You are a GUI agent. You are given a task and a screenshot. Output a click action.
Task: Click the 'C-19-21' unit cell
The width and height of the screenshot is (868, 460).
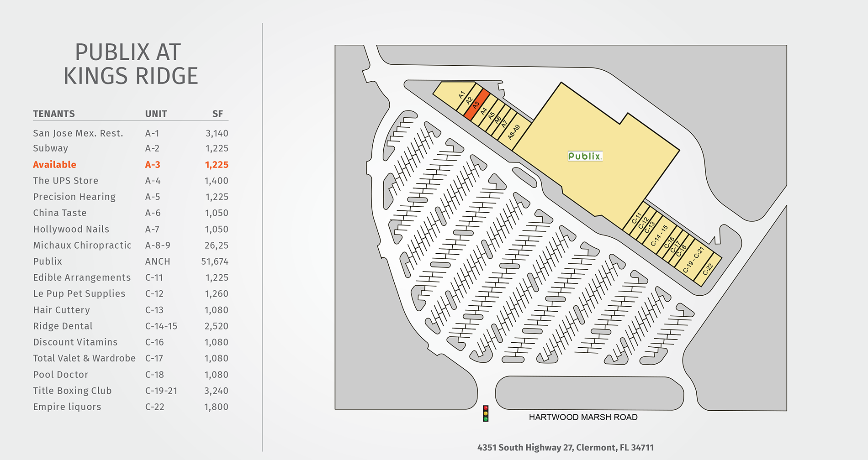click(x=161, y=391)
